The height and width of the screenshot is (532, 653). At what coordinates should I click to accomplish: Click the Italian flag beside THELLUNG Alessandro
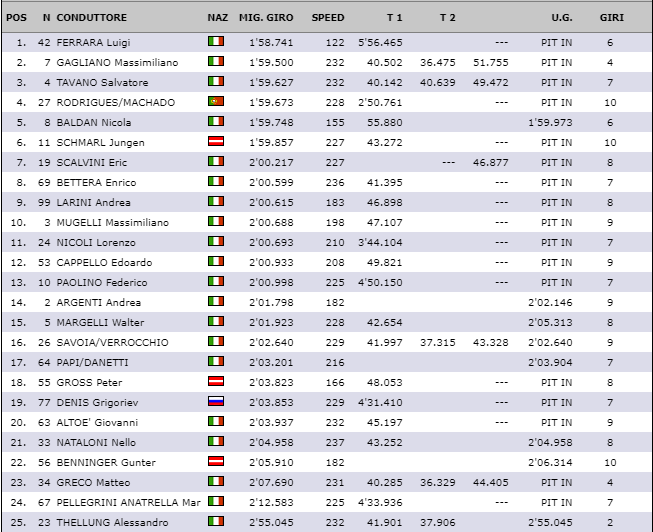[x=216, y=521]
